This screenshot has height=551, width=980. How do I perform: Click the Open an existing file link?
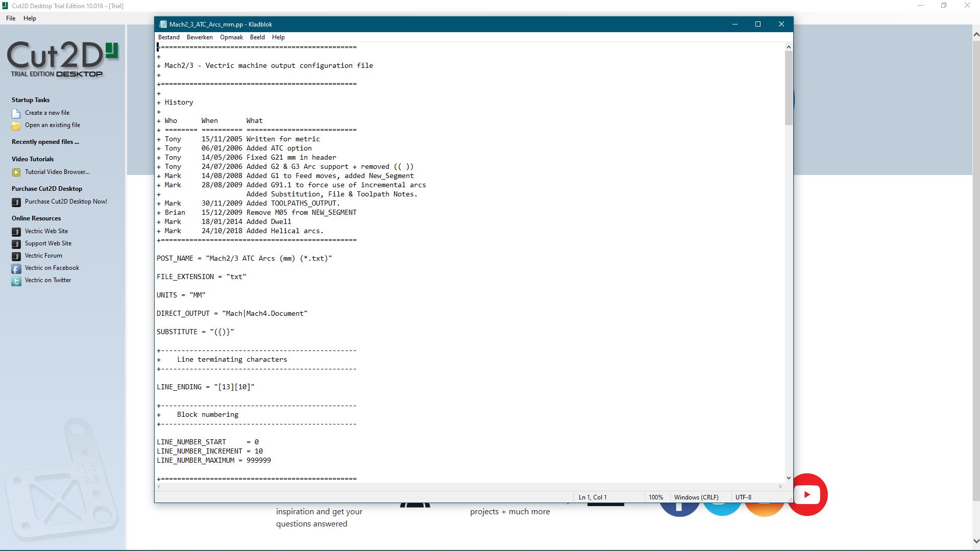tap(53, 125)
